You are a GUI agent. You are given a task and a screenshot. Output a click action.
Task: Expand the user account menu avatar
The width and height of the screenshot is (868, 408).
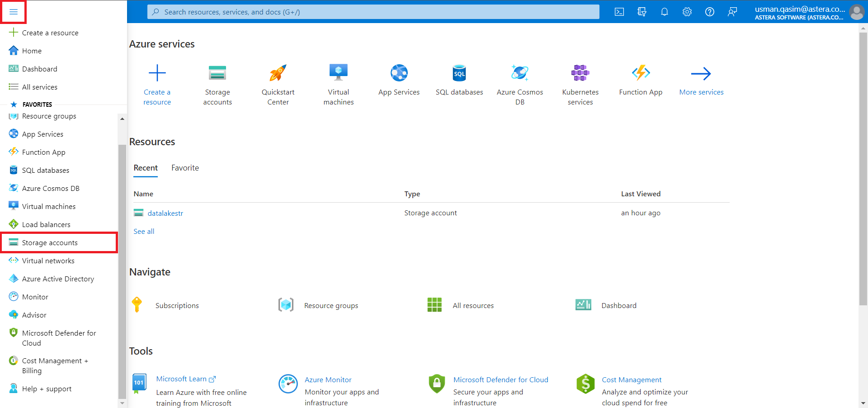click(856, 12)
